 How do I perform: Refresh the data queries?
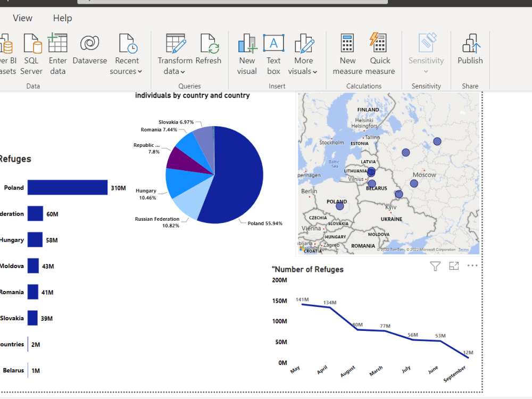(209, 49)
